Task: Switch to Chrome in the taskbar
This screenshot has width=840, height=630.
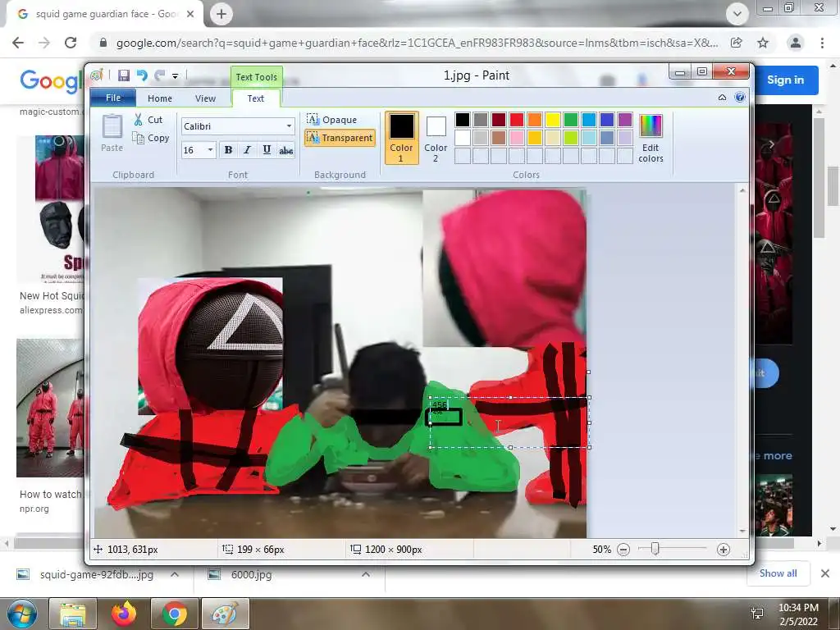Action: (x=174, y=614)
